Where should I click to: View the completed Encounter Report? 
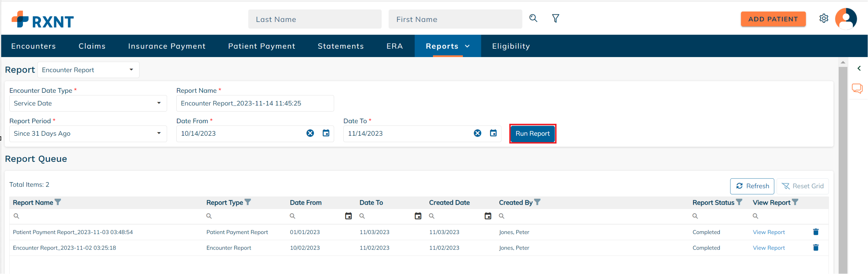768,248
